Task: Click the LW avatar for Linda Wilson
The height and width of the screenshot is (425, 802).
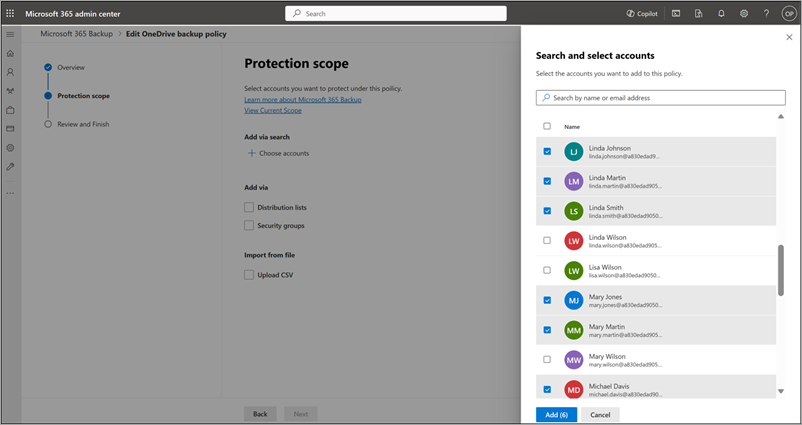Action: coord(574,241)
